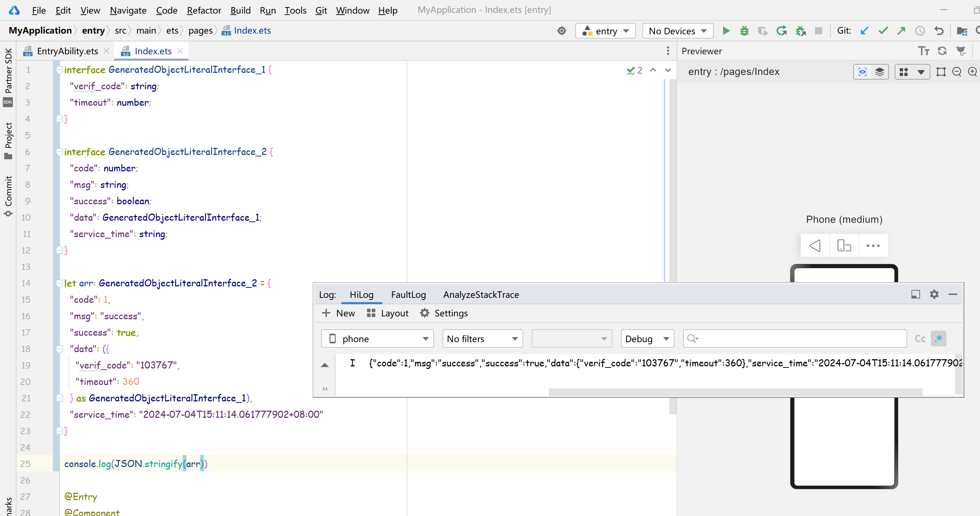Go to next highlighted error arrow

tap(668, 70)
